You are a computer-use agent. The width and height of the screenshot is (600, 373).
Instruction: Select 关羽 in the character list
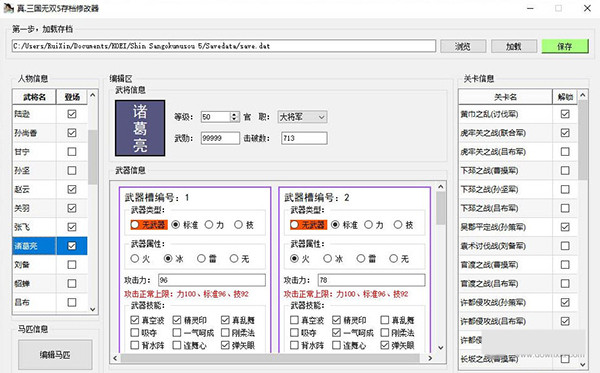(x=34, y=208)
